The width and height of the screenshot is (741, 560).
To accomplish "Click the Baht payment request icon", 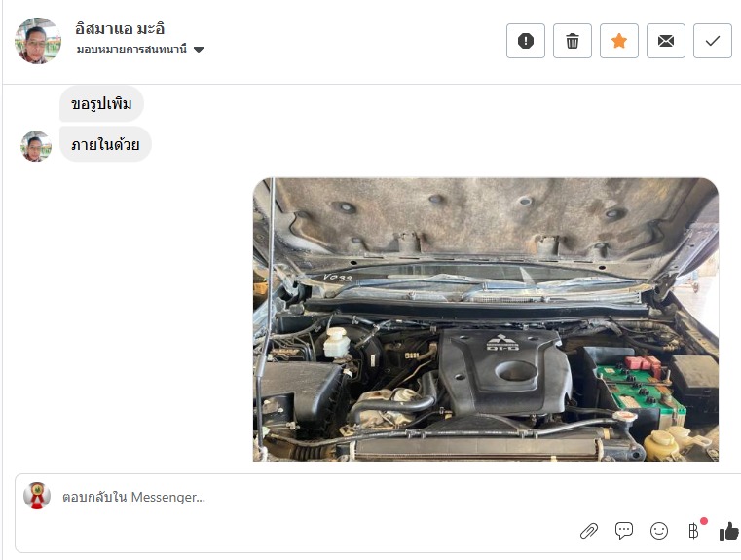I will (x=693, y=531).
